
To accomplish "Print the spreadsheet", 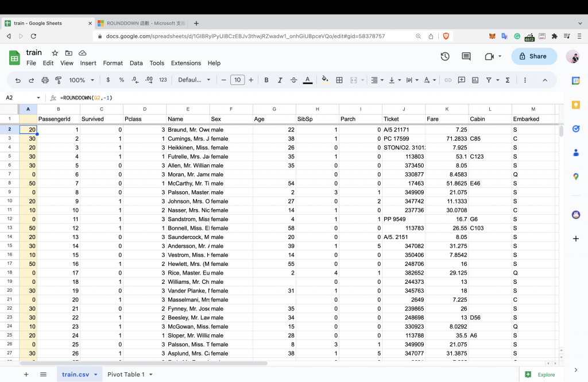I will [x=45, y=80].
